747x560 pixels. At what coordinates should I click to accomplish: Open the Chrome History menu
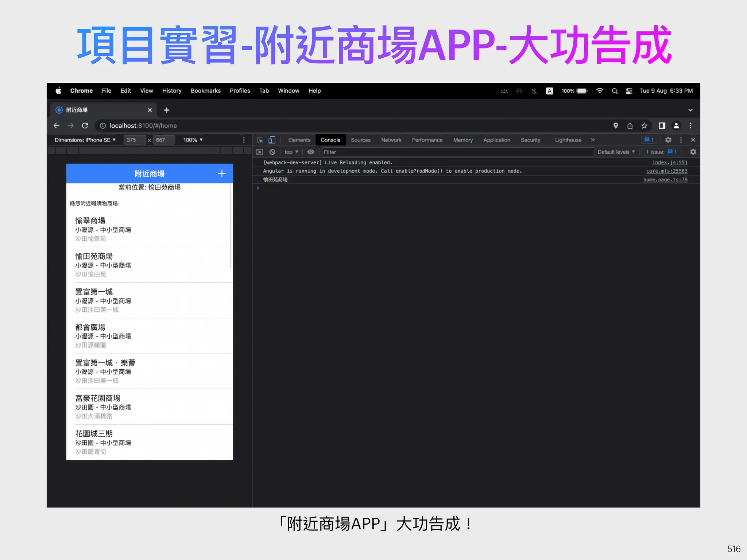coord(172,91)
